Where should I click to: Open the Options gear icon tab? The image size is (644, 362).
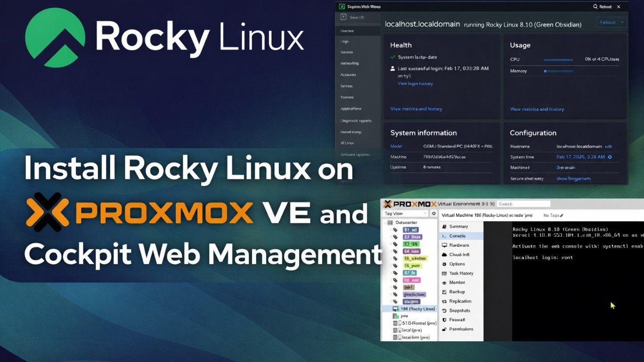(x=444, y=264)
